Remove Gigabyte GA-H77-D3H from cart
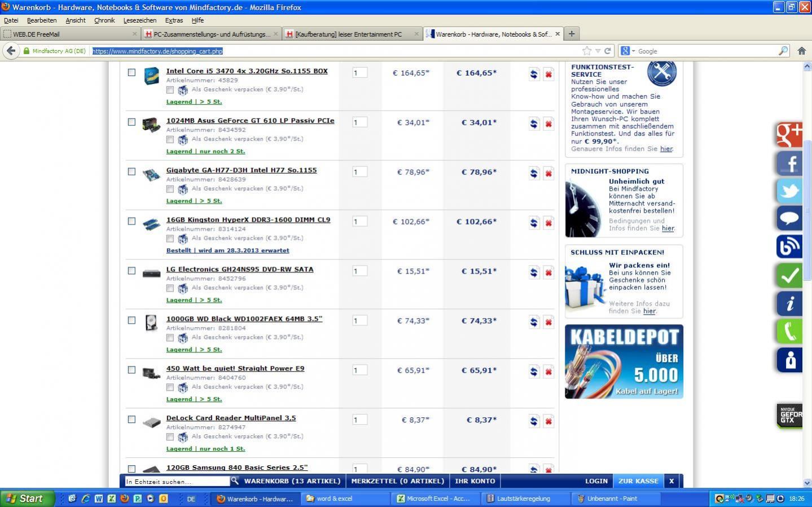 tap(548, 173)
